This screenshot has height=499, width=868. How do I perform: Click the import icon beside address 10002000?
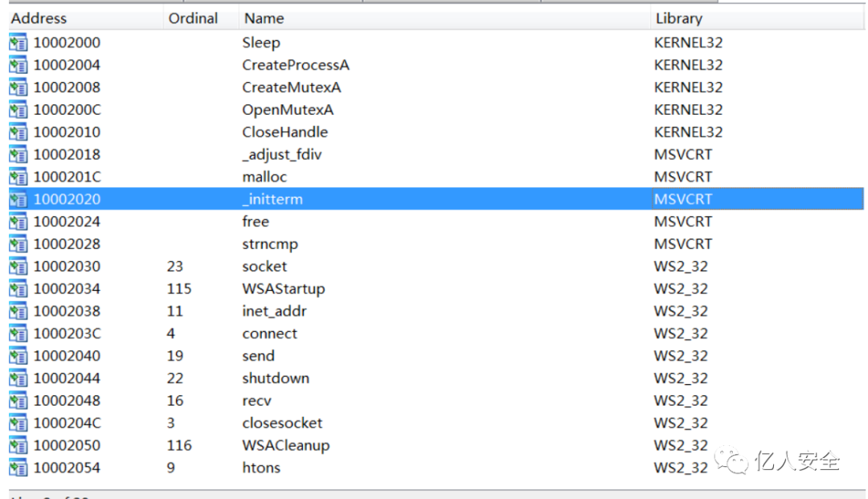click(18, 43)
